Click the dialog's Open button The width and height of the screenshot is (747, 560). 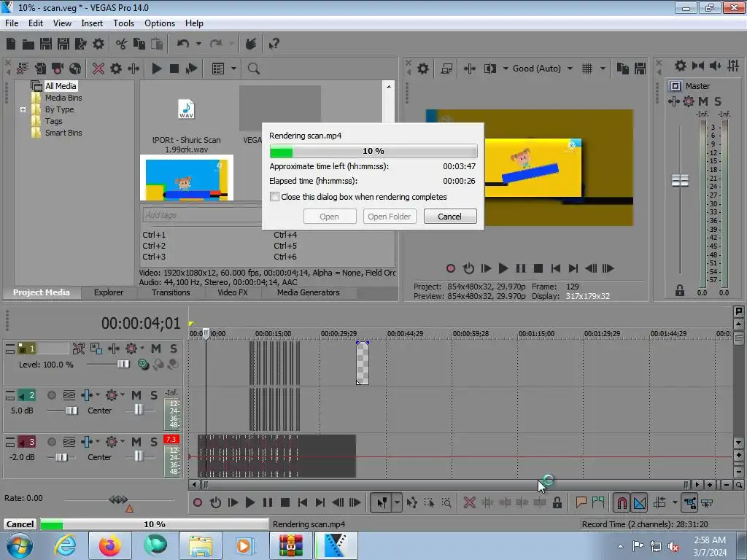coord(329,216)
